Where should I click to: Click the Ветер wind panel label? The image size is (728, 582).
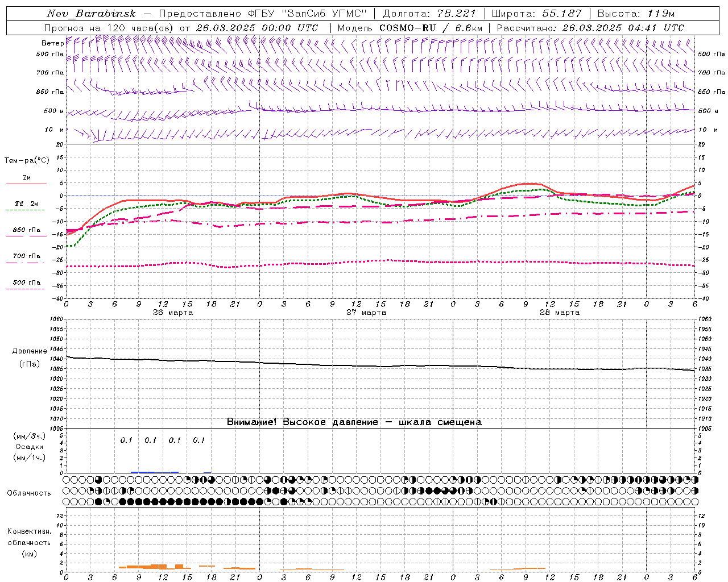coord(52,43)
